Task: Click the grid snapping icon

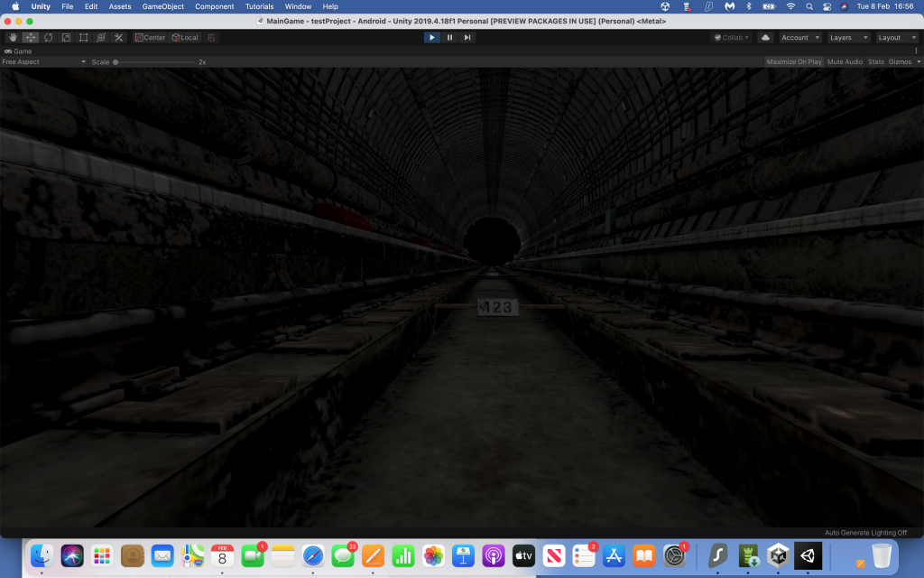Action: pos(212,38)
